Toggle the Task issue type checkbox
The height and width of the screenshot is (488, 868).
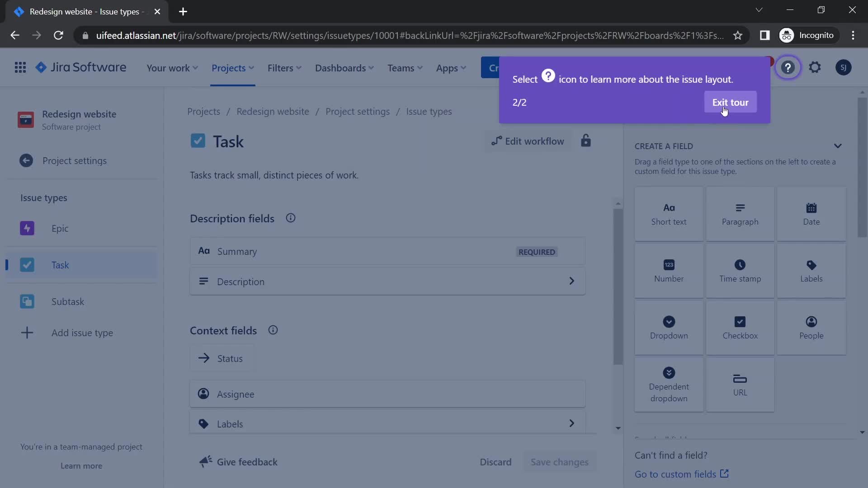coord(198,141)
